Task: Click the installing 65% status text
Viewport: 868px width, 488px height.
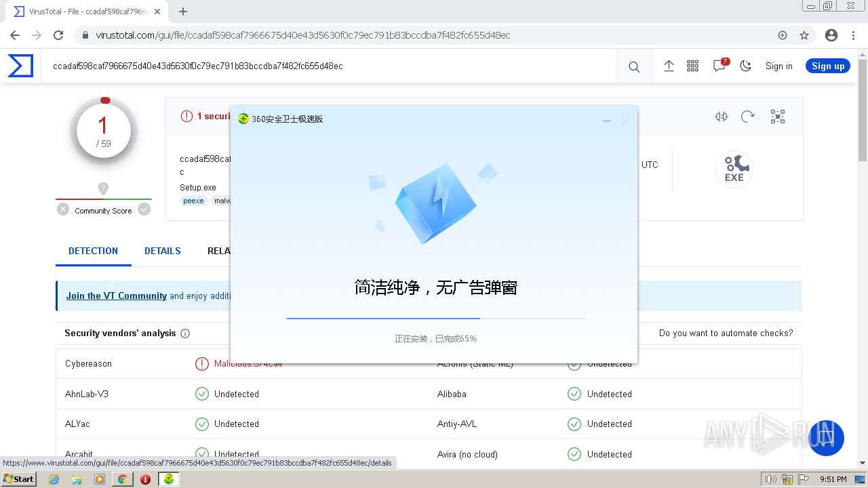Action: click(435, 338)
